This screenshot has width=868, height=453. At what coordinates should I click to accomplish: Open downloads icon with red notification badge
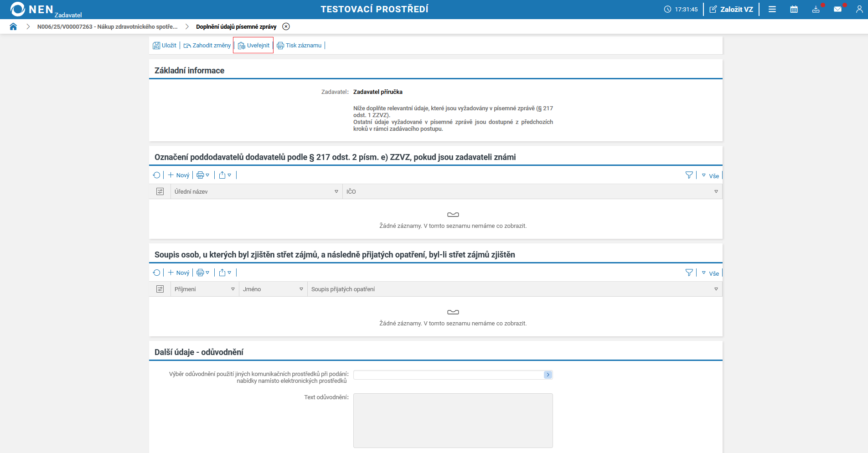click(816, 9)
